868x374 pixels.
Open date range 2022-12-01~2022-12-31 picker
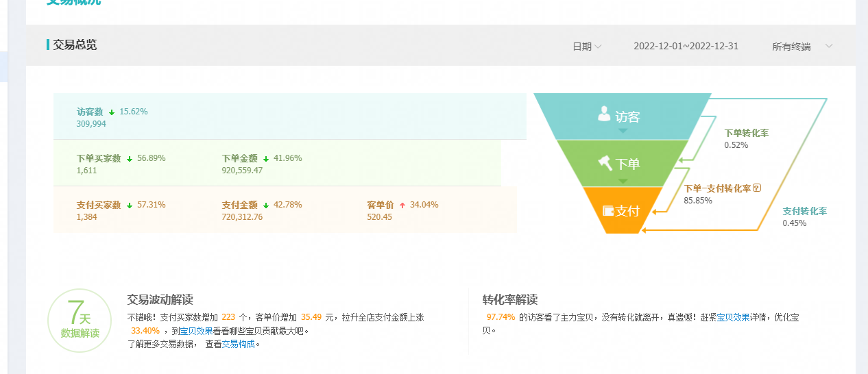click(686, 47)
